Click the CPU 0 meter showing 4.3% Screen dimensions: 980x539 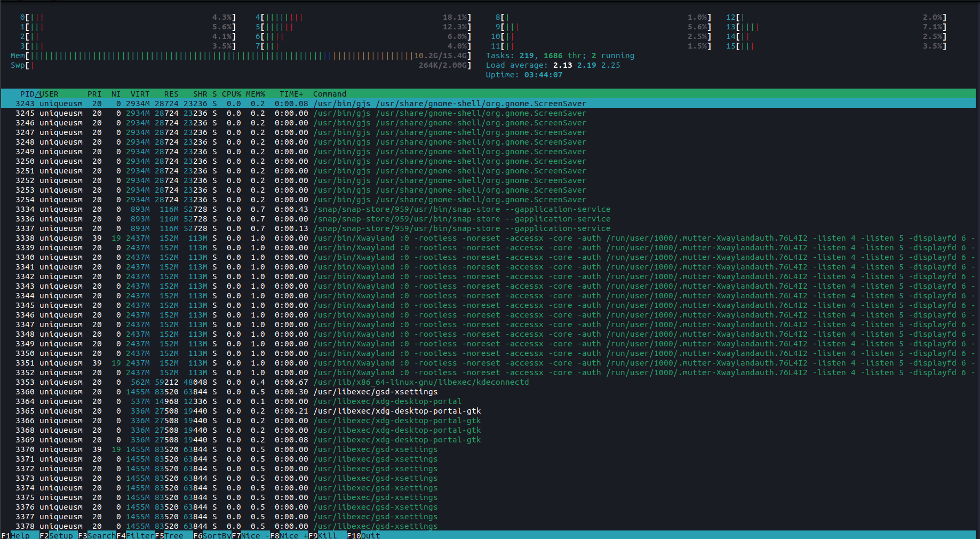click(128, 17)
